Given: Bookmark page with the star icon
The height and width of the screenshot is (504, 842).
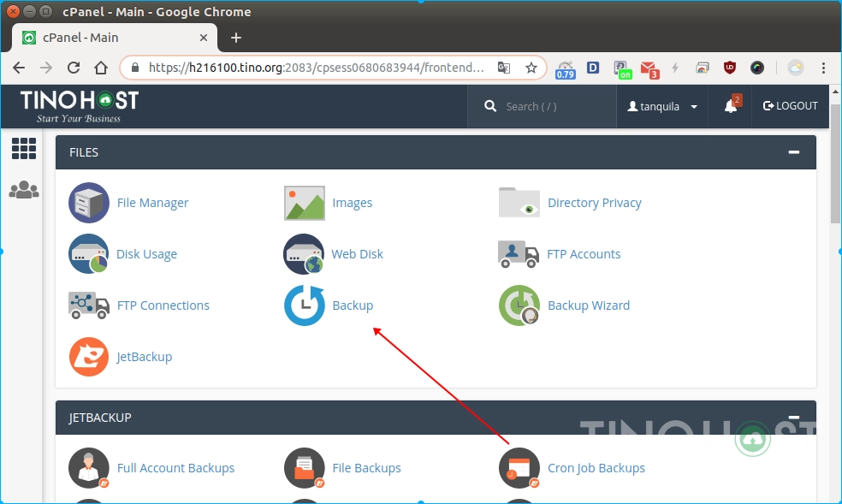Looking at the screenshot, I should (x=531, y=68).
